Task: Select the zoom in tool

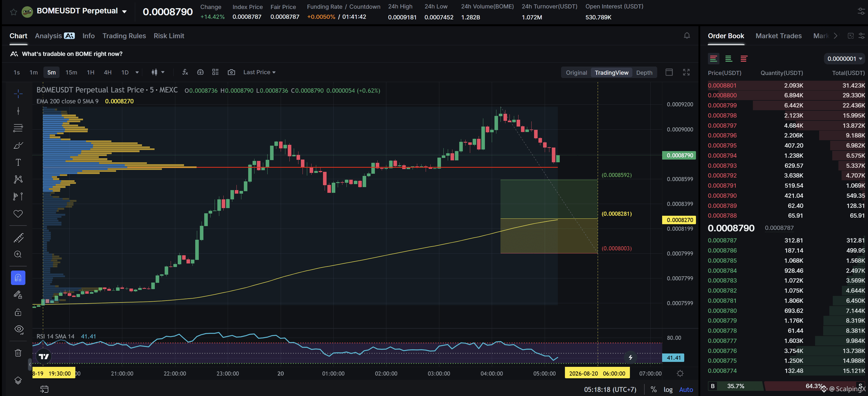Action: coord(18,254)
